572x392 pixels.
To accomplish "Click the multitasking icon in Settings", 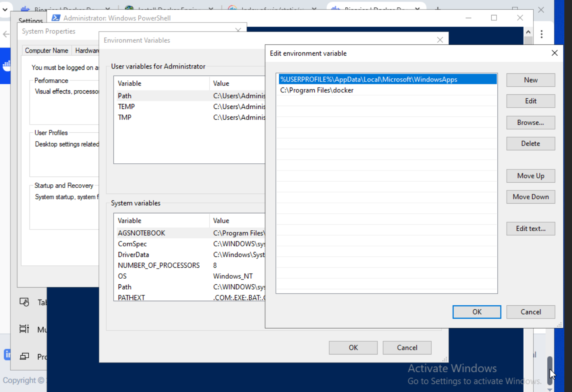I will click(24, 329).
